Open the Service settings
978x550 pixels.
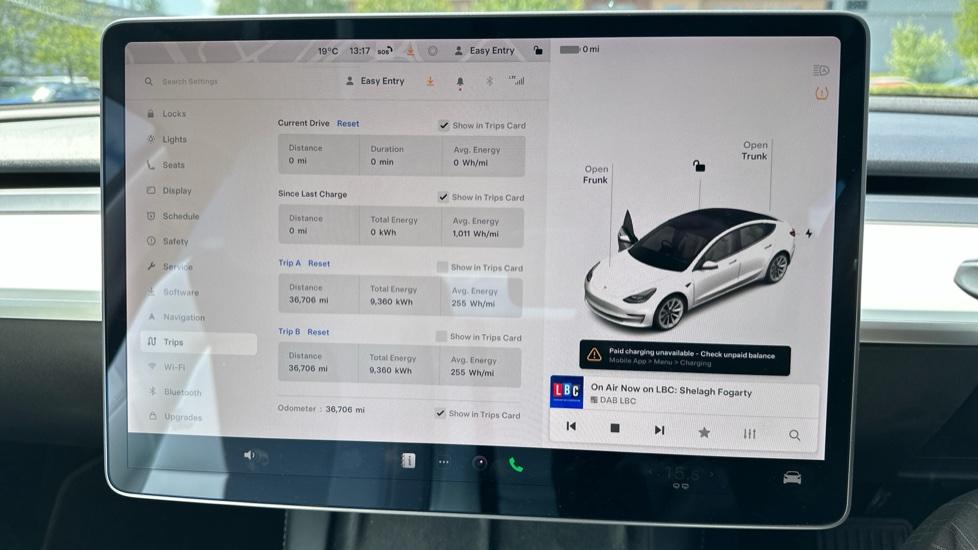(170, 266)
